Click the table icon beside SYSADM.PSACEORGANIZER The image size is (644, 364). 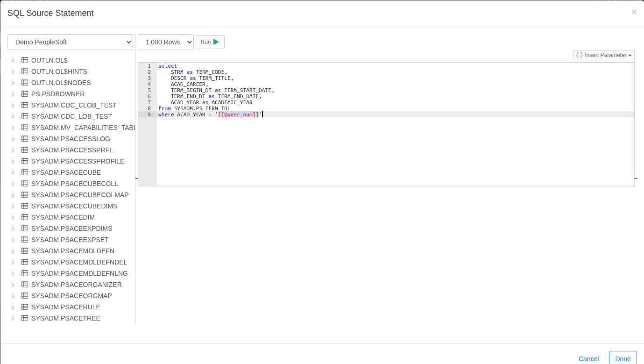coord(25,285)
